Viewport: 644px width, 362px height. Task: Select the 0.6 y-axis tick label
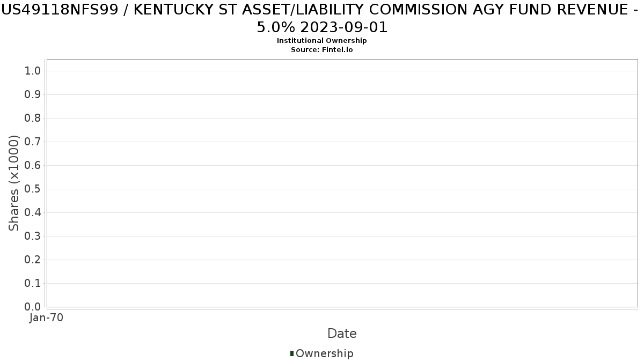(32, 166)
